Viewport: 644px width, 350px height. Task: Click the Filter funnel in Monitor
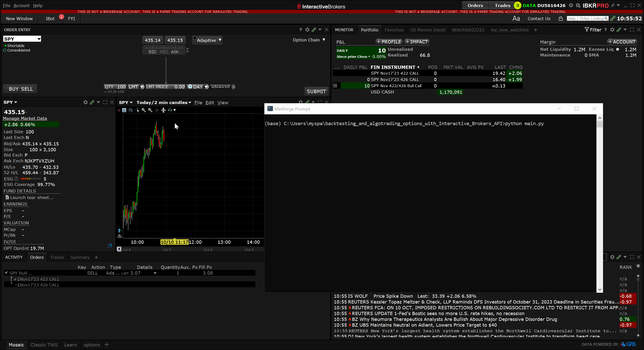tap(587, 30)
